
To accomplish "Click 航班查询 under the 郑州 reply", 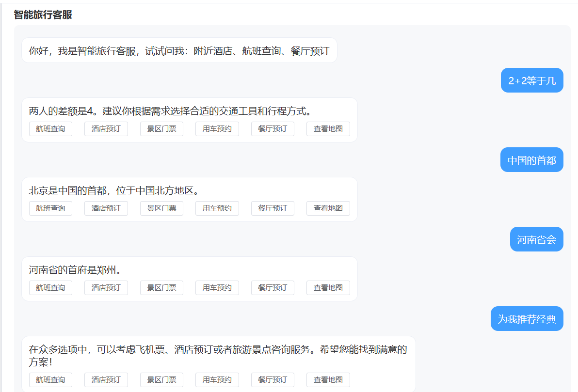I will (x=50, y=288).
